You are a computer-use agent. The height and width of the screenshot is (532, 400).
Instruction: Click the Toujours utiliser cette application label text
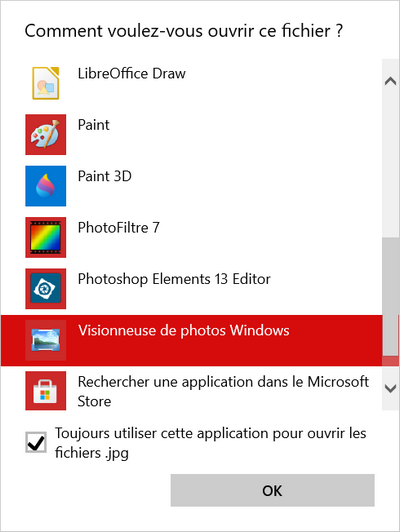click(211, 443)
